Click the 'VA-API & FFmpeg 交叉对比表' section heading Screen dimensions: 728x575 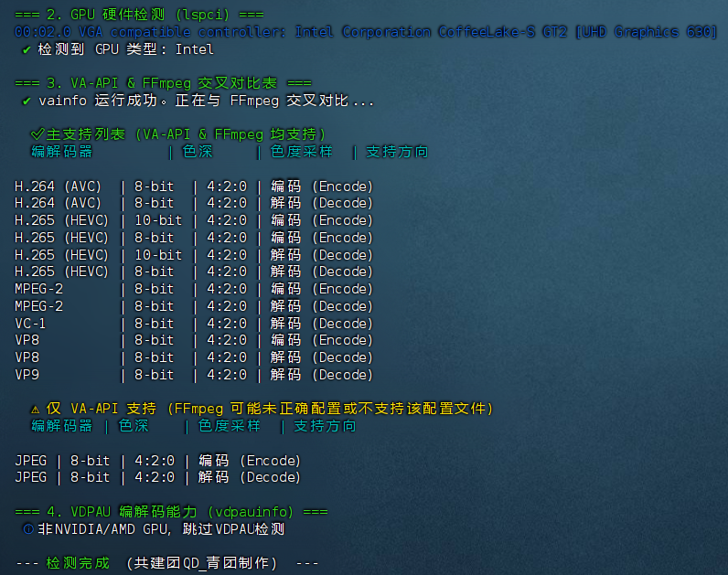pos(164,83)
